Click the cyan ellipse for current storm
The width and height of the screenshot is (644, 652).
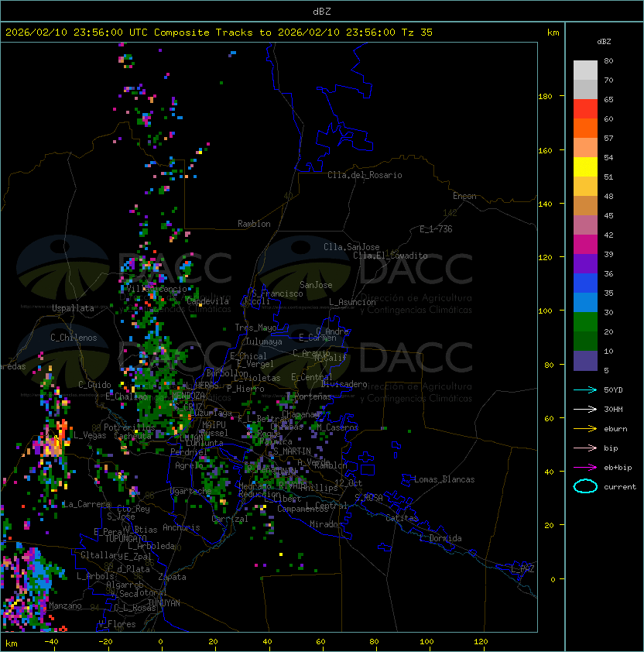click(x=585, y=486)
